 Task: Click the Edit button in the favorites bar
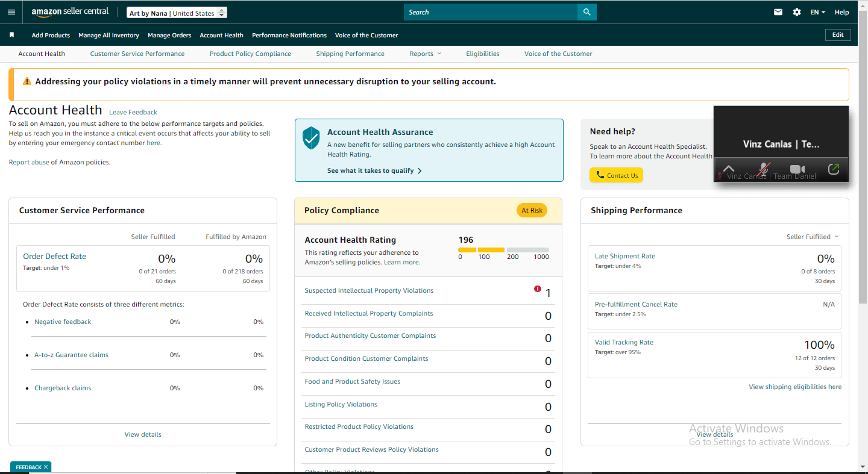pos(838,35)
